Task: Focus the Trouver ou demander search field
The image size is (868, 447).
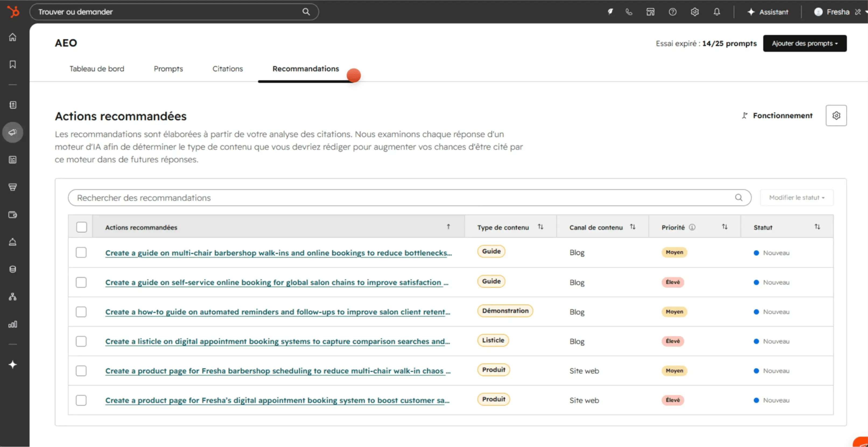Action: 174,12
